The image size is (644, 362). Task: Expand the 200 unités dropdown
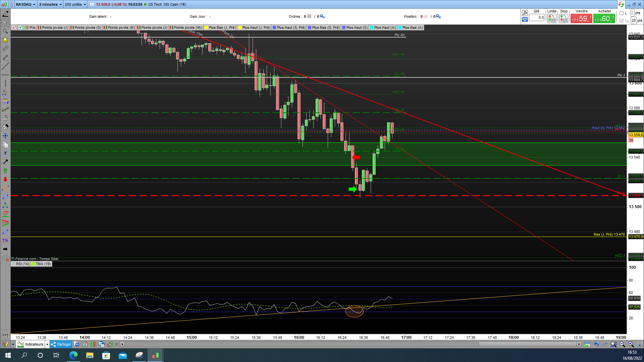[75, 4]
